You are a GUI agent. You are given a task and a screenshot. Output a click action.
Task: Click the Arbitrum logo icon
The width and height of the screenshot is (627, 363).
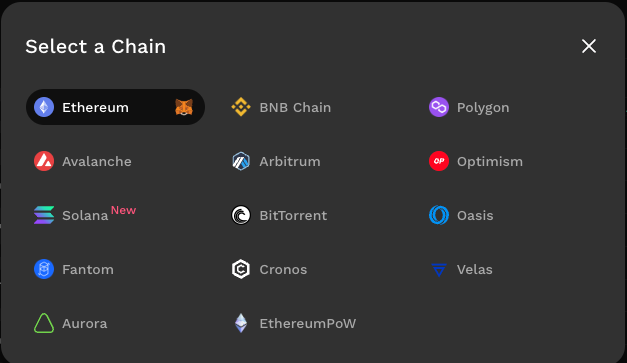tap(241, 161)
